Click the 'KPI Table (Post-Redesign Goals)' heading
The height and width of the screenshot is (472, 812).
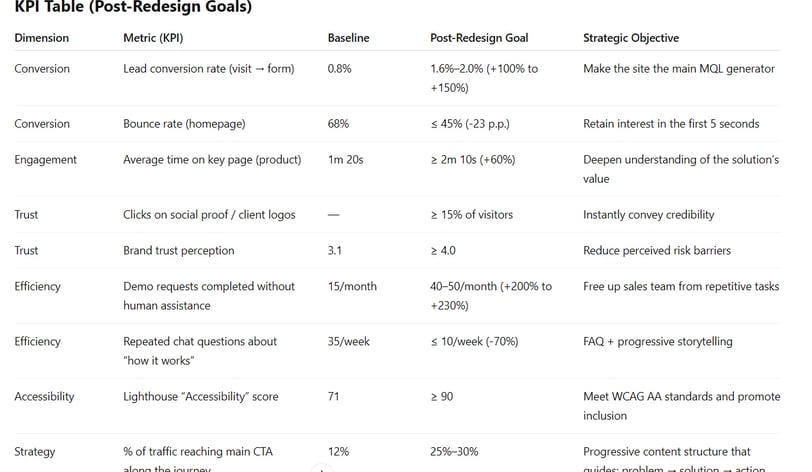tap(133, 7)
